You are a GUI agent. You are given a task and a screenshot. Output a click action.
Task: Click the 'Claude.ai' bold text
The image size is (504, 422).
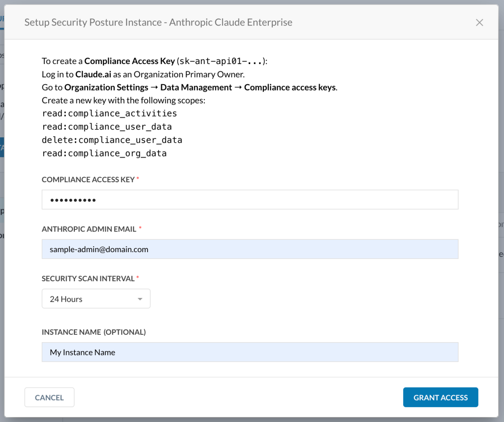tap(93, 74)
